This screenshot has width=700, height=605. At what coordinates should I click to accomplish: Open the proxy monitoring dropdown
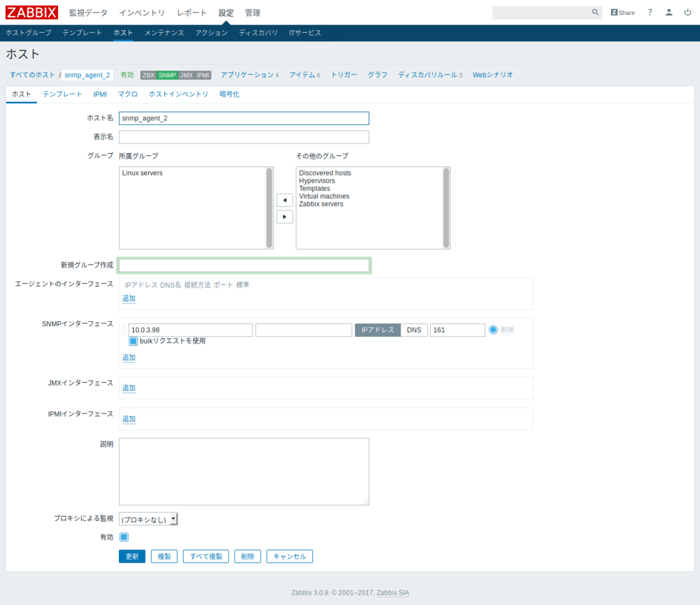pyautogui.click(x=148, y=520)
